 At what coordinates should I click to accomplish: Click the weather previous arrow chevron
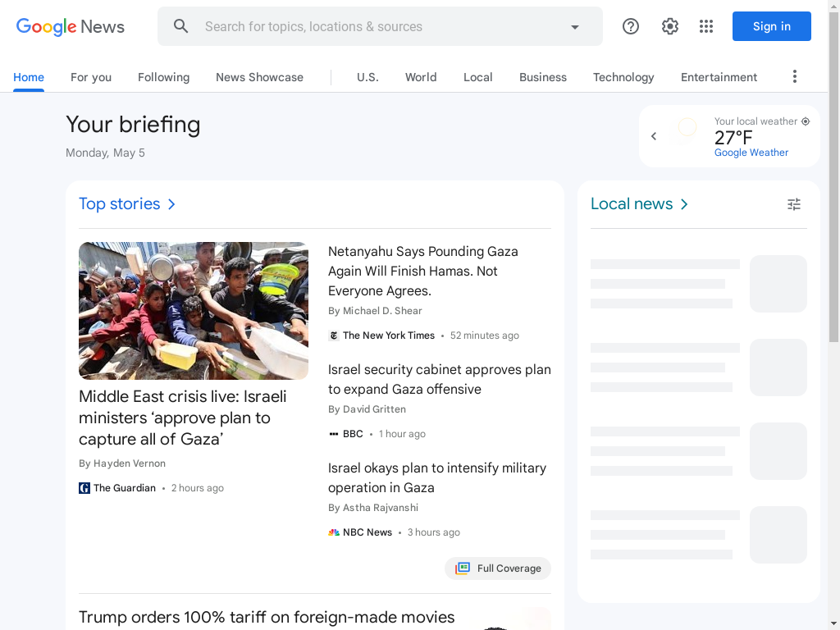(x=654, y=136)
